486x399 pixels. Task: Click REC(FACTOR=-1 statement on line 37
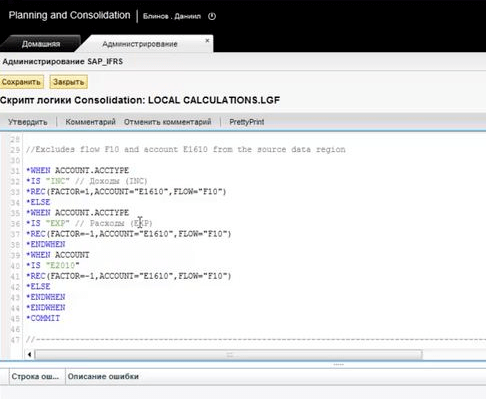(129, 234)
